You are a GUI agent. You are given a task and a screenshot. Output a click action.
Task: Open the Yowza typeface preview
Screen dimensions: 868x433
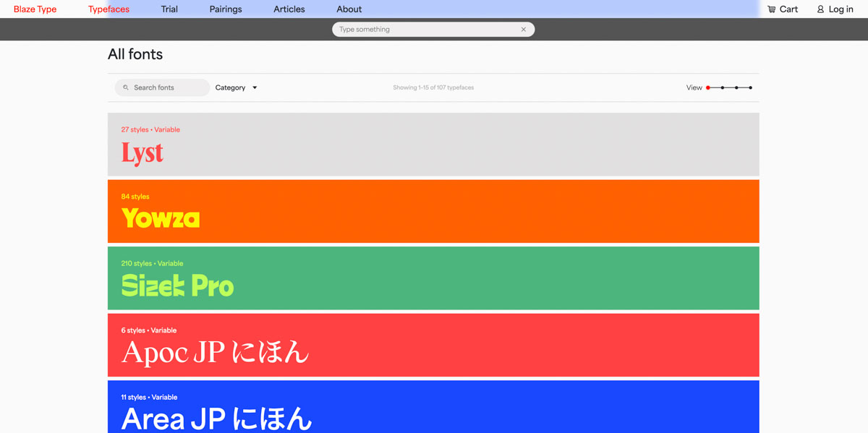tap(433, 210)
